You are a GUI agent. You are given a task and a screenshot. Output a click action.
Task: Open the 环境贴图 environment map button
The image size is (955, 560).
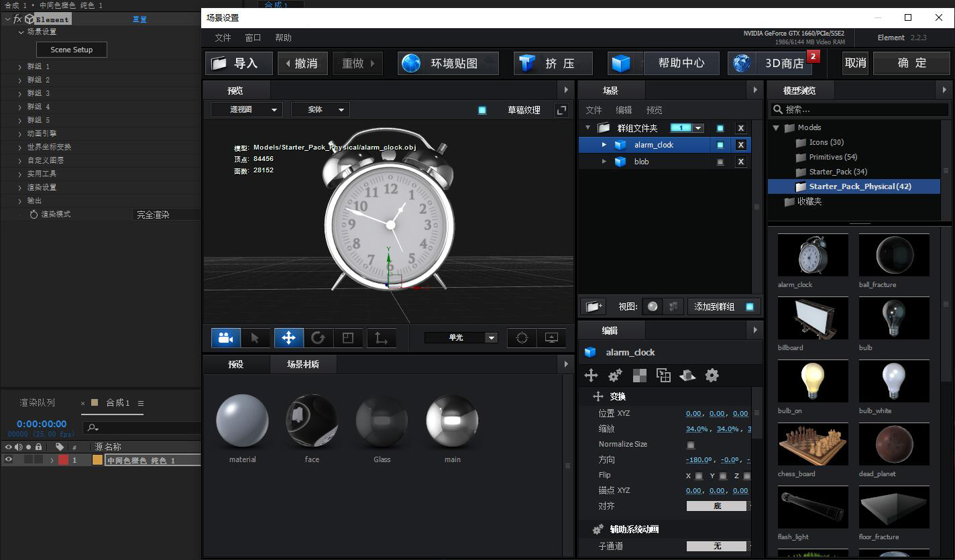[448, 63]
